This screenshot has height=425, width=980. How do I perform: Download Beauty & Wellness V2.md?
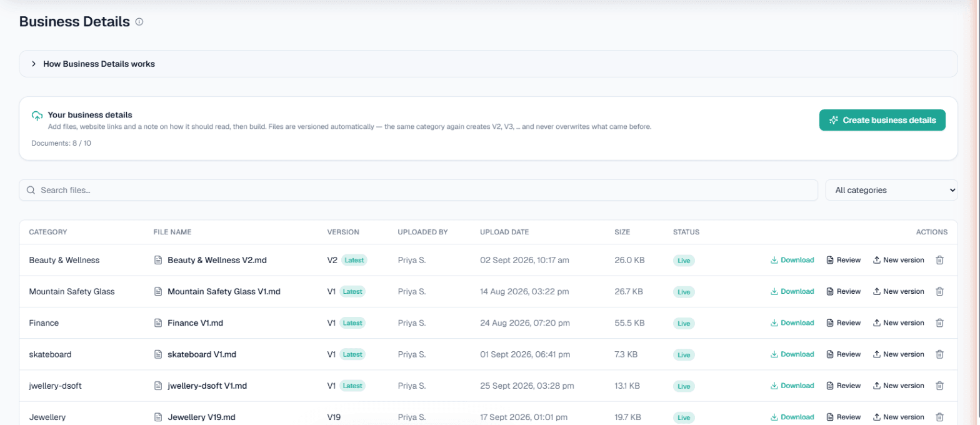coord(792,260)
